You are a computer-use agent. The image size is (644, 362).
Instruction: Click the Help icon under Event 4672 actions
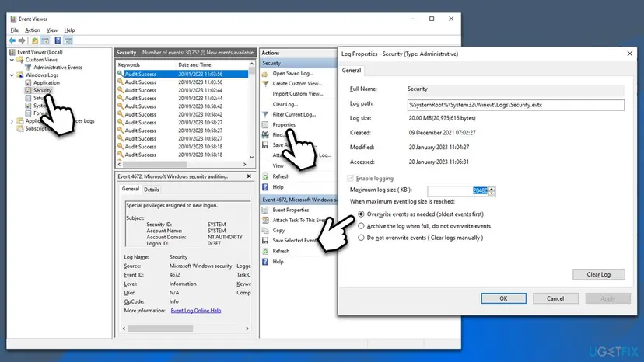click(x=265, y=262)
